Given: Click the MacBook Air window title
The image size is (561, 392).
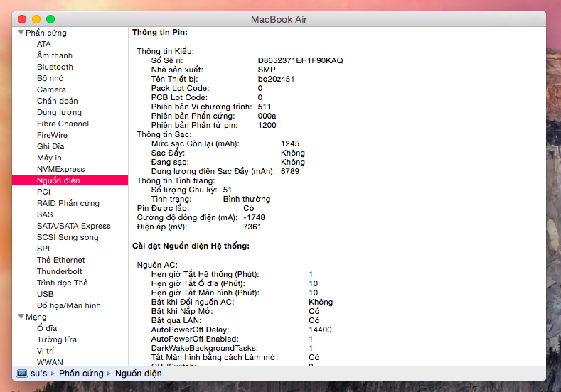Looking at the screenshot, I should coord(279,19).
